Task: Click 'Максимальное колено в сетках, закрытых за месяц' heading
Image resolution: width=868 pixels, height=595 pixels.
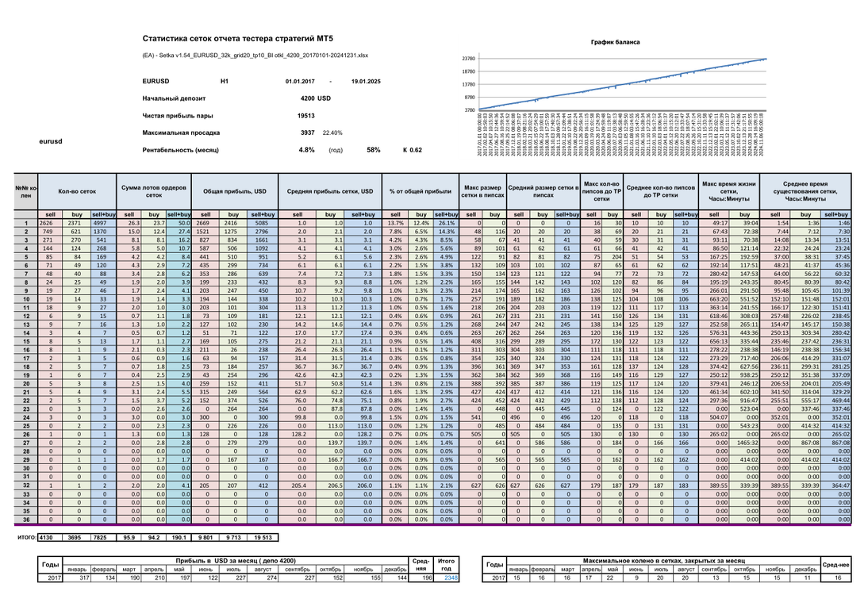Action: (x=664, y=561)
